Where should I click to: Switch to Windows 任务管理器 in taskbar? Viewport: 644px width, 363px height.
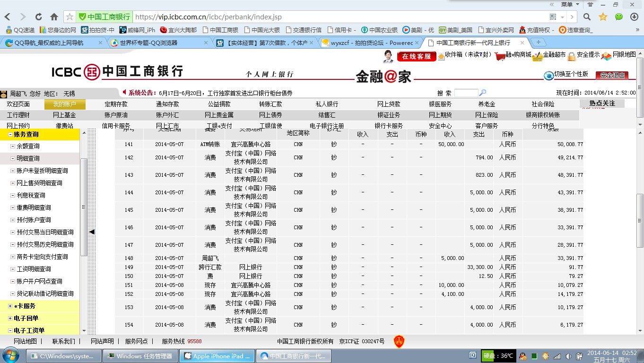[140, 356]
